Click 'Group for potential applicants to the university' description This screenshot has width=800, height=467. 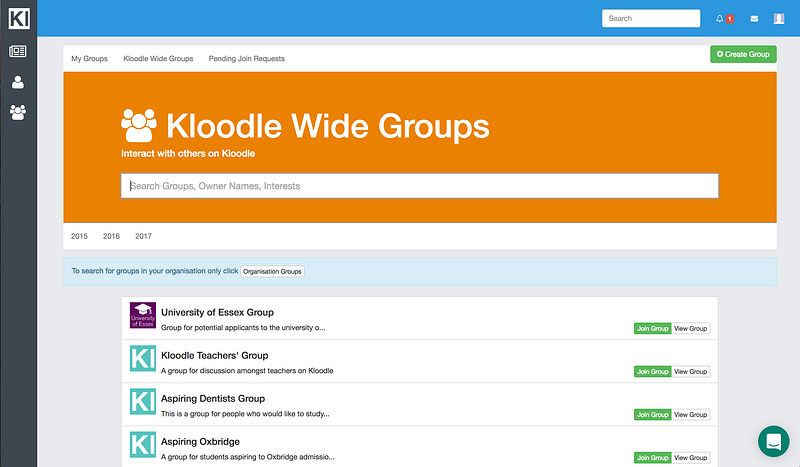pos(243,328)
